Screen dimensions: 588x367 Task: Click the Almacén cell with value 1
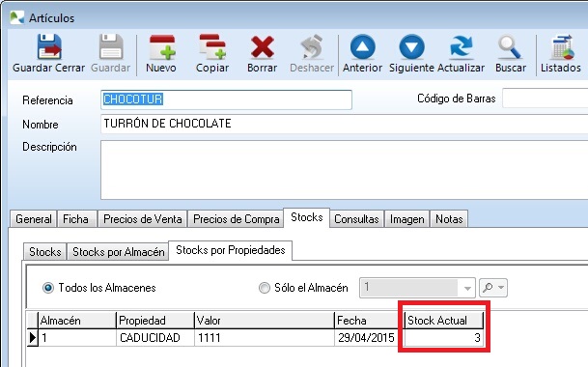[x=77, y=338]
